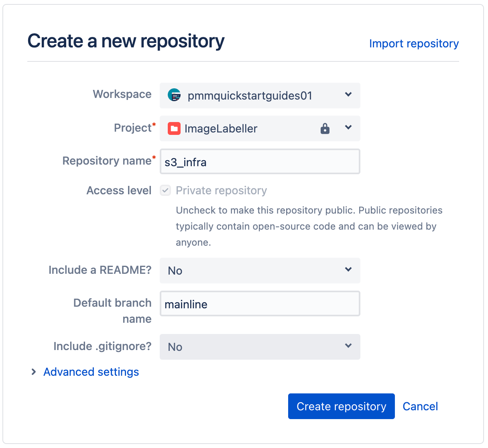Open the Import repository link
Screen dimensions: 488x448
tap(414, 43)
